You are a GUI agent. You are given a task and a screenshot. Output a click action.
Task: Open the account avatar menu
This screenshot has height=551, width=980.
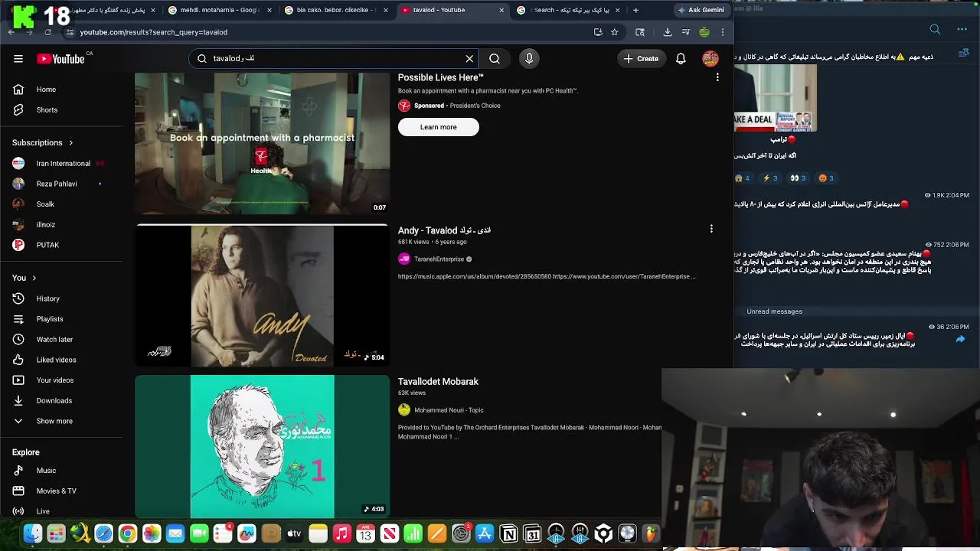[x=710, y=59]
